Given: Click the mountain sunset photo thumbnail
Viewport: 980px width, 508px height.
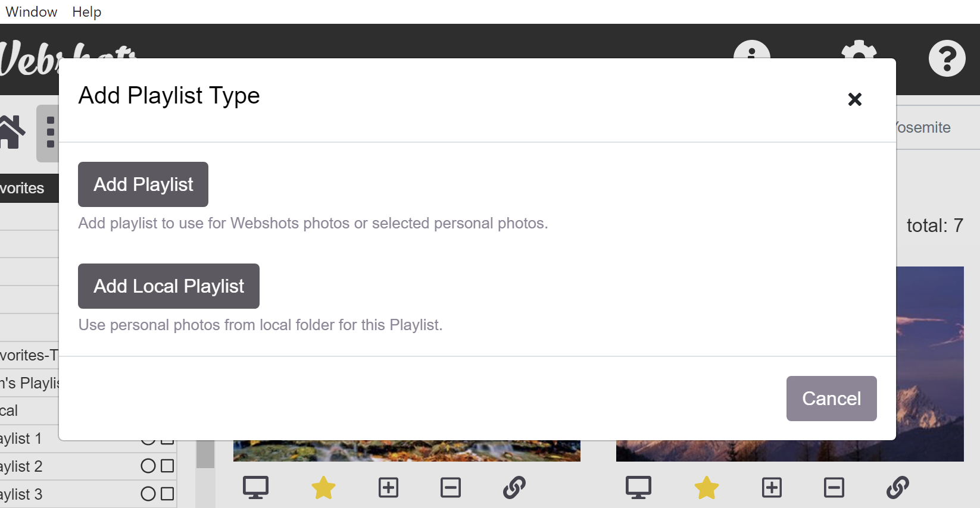Looking at the screenshot, I should (x=929, y=357).
